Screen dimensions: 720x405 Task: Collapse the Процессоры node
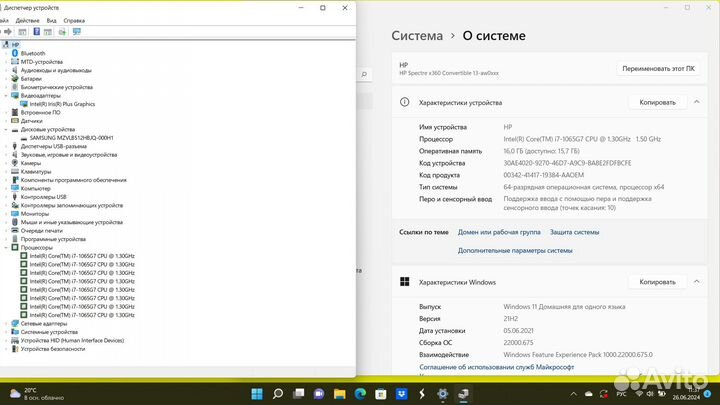(6, 248)
